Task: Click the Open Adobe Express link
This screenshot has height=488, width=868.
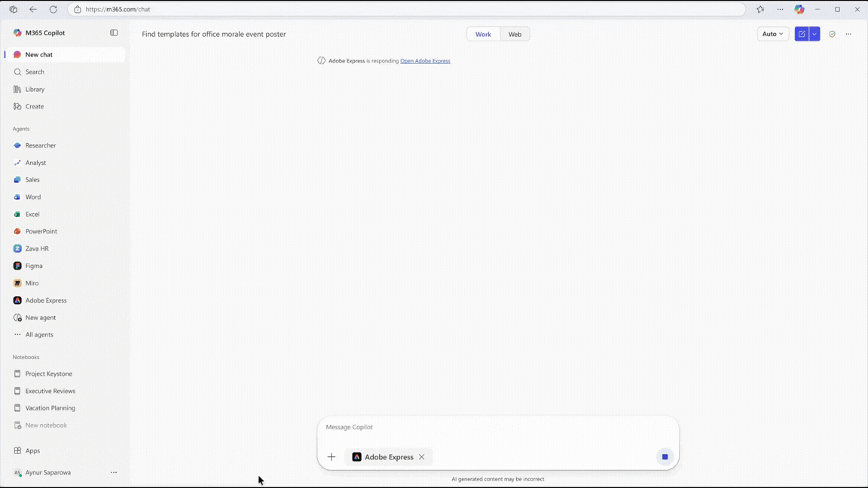Action: point(425,60)
